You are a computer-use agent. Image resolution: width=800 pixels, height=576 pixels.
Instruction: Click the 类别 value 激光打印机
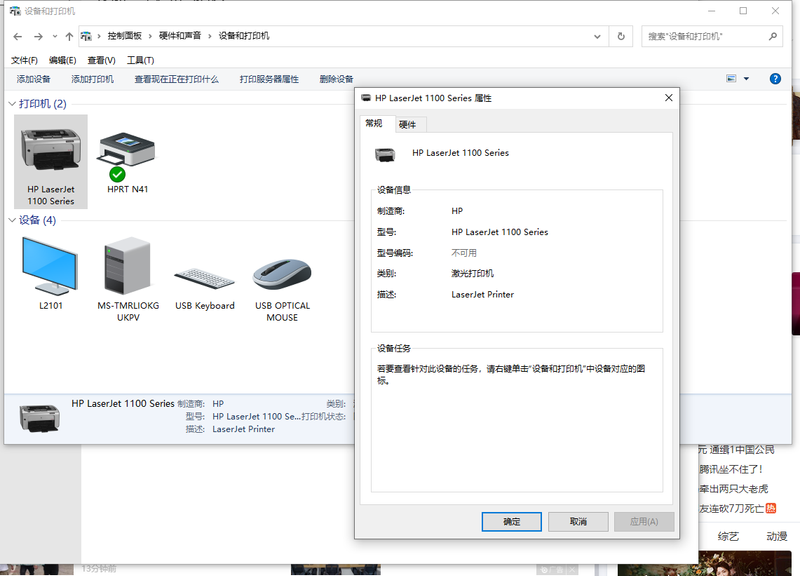pos(472,273)
